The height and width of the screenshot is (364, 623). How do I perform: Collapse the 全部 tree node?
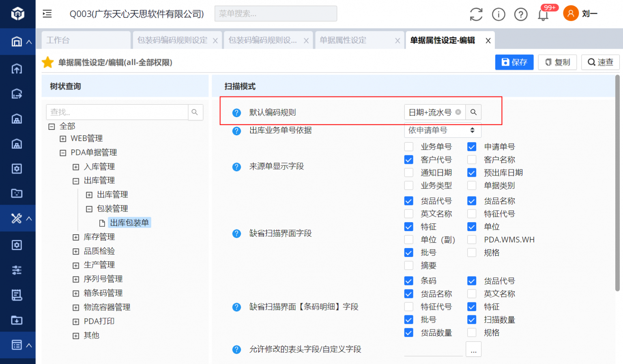pyautogui.click(x=52, y=126)
